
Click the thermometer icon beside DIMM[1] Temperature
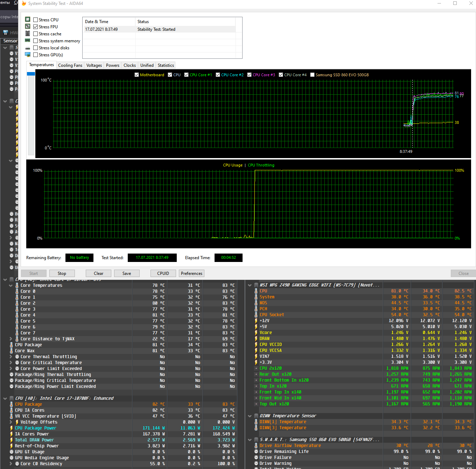point(256,422)
